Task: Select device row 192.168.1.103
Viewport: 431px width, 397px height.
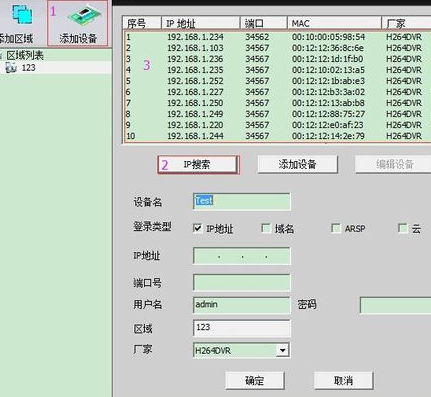Action: (x=277, y=48)
